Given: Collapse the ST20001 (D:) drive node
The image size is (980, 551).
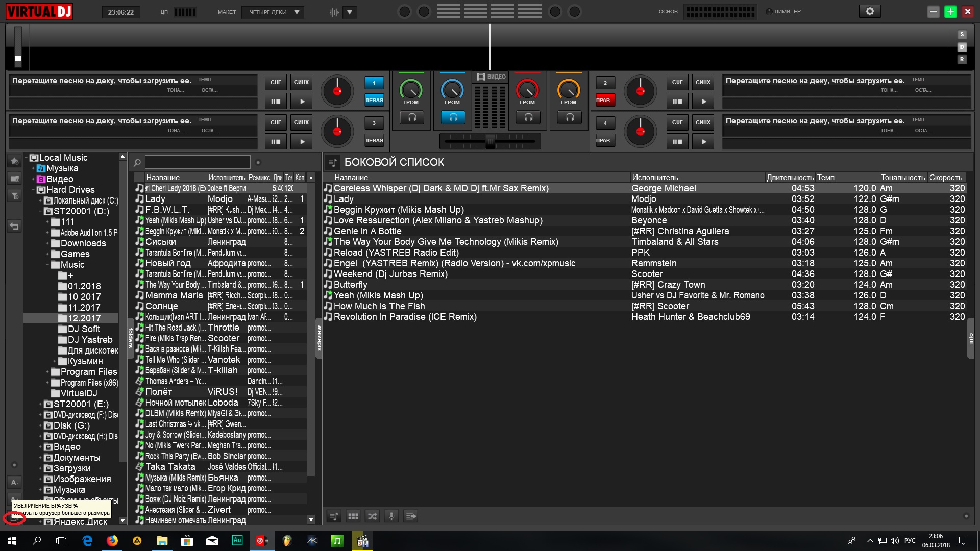Looking at the screenshot, I should (40, 211).
